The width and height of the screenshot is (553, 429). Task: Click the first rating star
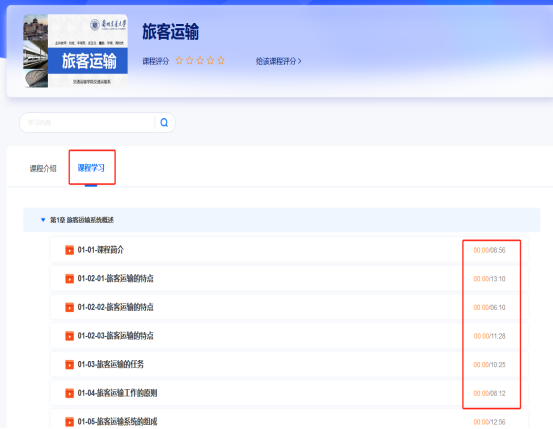pos(179,60)
